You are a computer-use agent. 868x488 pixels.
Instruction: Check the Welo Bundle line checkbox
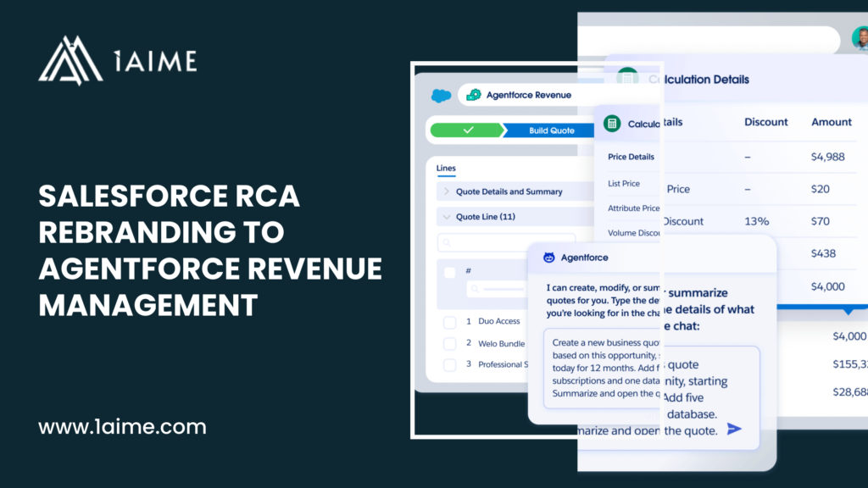coord(449,343)
